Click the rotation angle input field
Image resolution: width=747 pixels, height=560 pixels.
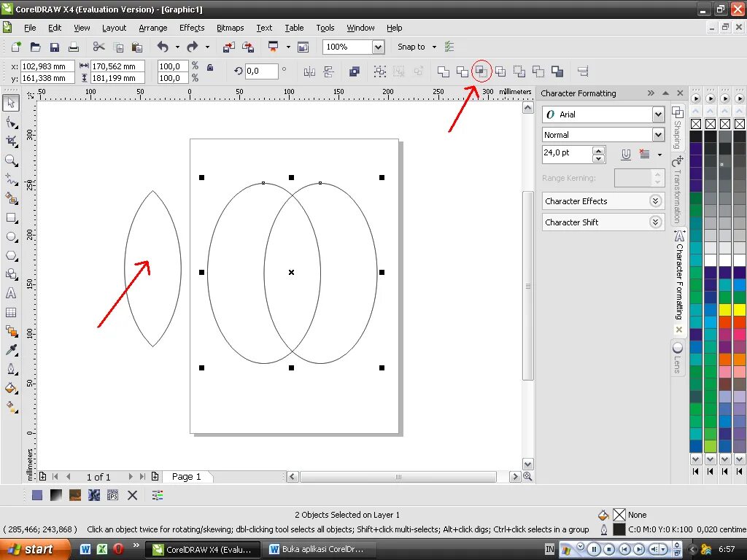click(262, 71)
